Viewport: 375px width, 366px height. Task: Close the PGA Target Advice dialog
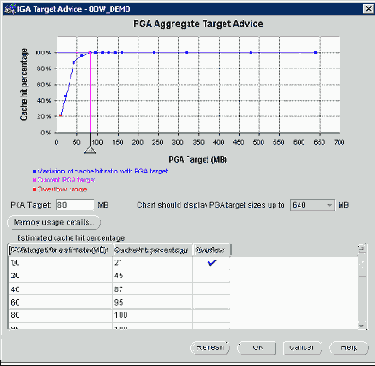368,9
